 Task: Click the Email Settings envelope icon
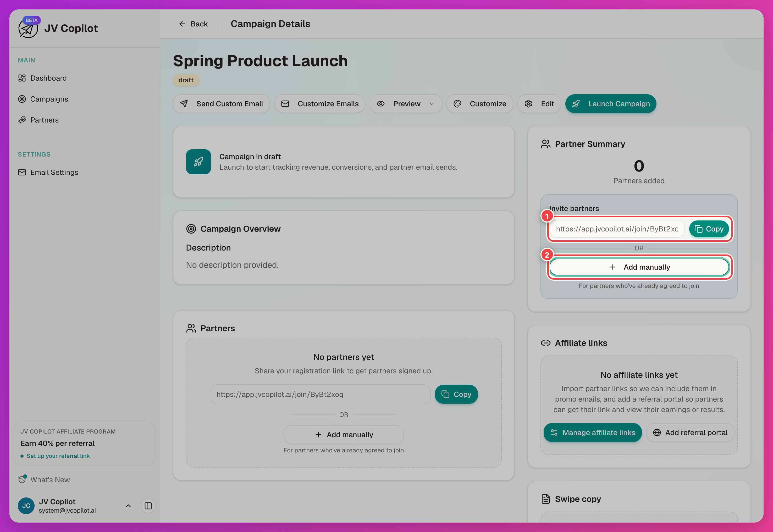(x=22, y=172)
